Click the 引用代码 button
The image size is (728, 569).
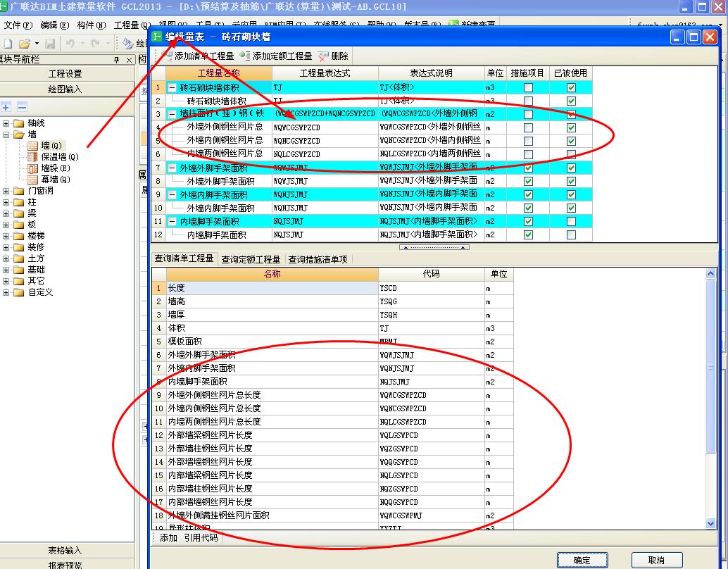tap(201, 538)
